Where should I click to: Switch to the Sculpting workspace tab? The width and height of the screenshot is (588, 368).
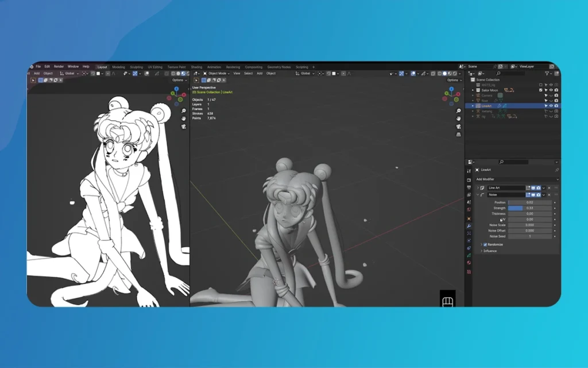(136, 67)
